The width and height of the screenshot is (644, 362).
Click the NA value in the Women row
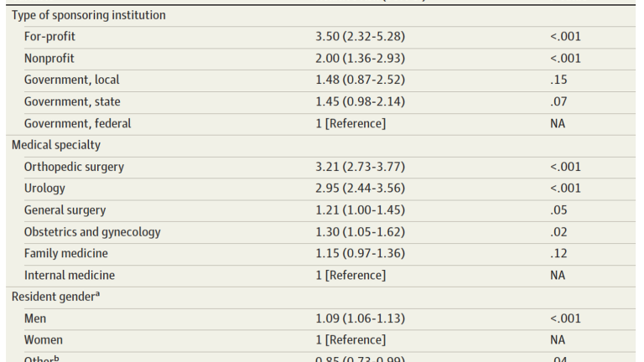point(558,340)
